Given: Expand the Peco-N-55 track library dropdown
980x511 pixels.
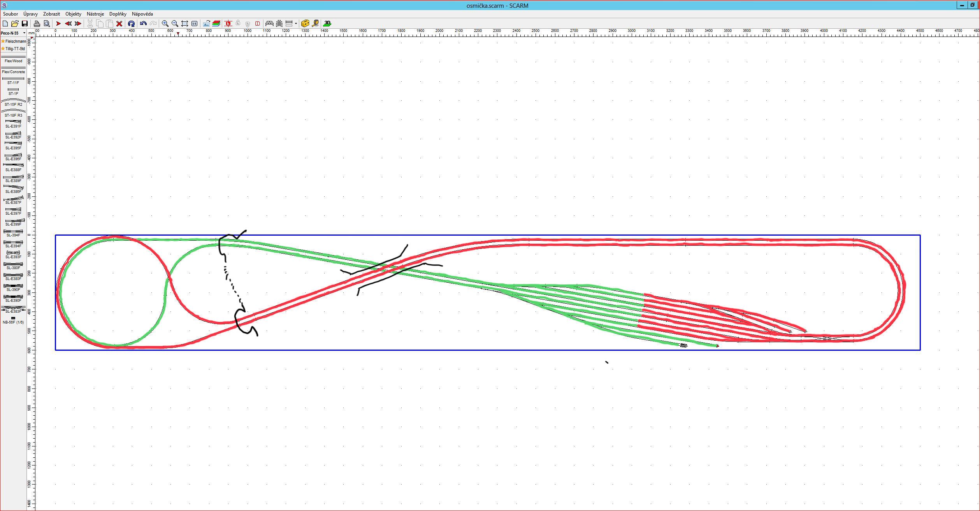Looking at the screenshot, I should point(24,33).
